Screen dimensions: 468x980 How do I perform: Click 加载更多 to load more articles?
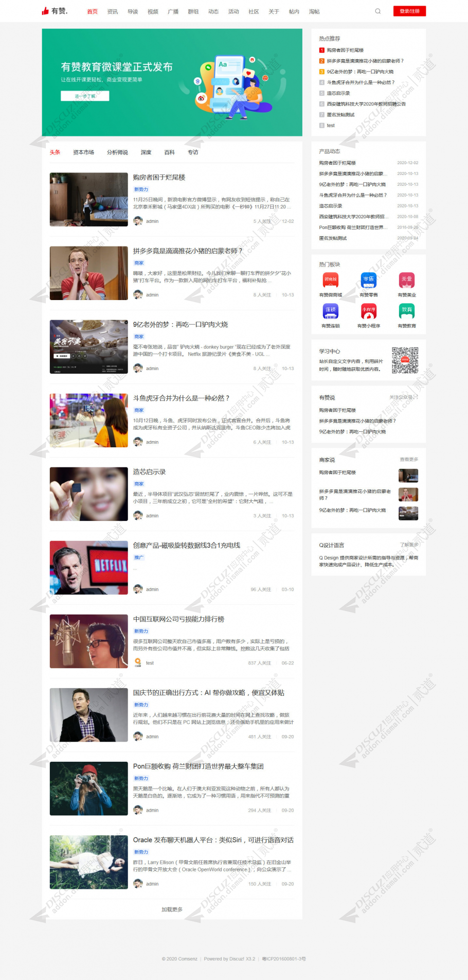pyautogui.click(x=172, y=909)
